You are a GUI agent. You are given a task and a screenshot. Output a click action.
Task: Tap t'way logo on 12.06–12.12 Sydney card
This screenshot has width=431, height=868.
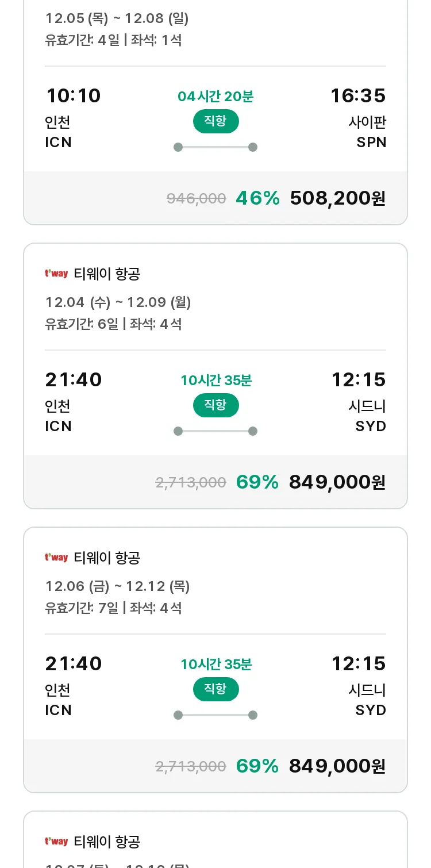56,558
